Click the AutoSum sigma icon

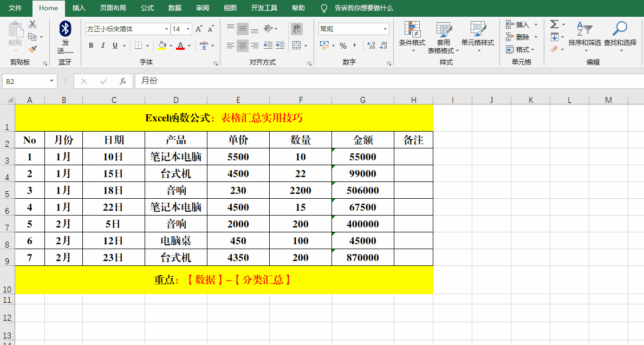[x=555, y=25]
